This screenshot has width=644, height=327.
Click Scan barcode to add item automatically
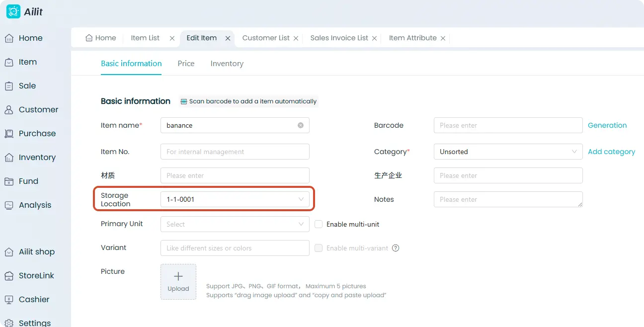tap(248, 101)
